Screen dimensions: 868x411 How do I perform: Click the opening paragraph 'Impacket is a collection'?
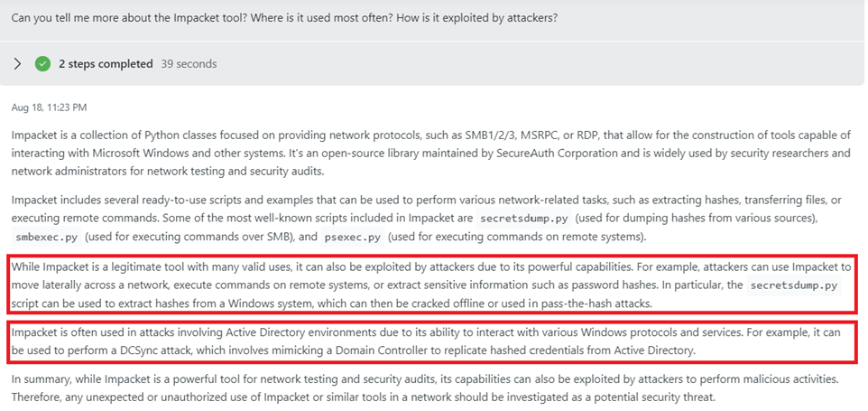pyautogui.click(x=431, y=154)
